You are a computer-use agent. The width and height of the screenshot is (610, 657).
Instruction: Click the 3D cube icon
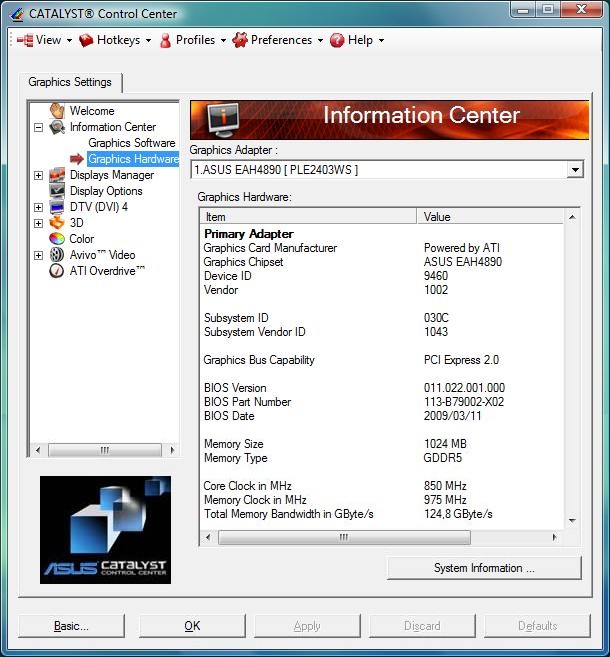click(x=57, y=223)
